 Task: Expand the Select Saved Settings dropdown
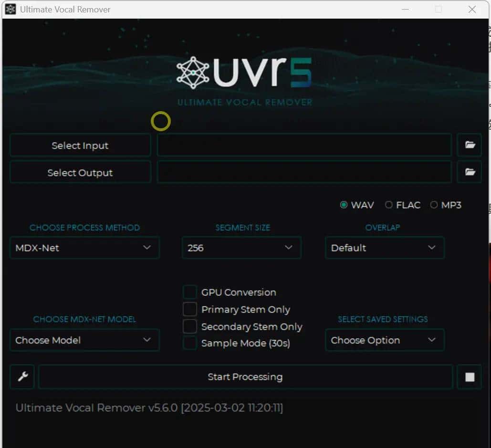point(385,340)
